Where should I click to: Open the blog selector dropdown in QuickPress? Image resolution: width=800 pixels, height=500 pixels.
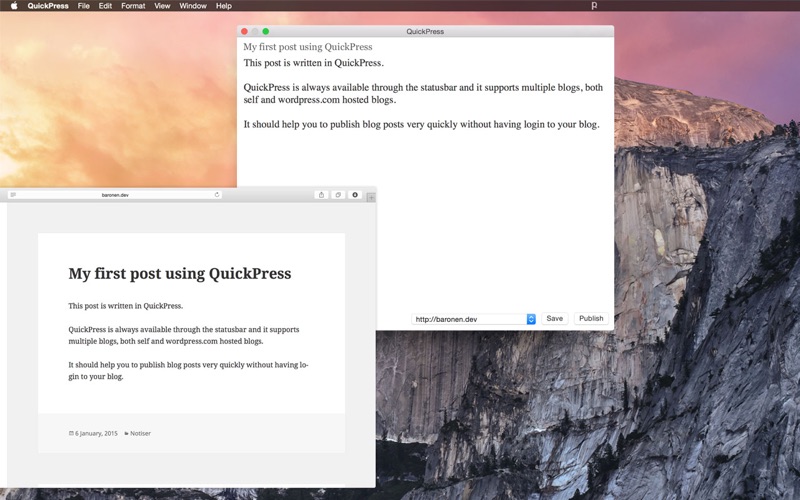click(x=473, y=319)
